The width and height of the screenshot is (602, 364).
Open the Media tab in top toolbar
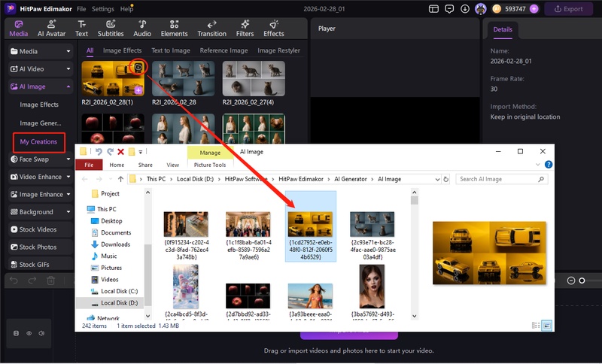click(x=18, y=29)
